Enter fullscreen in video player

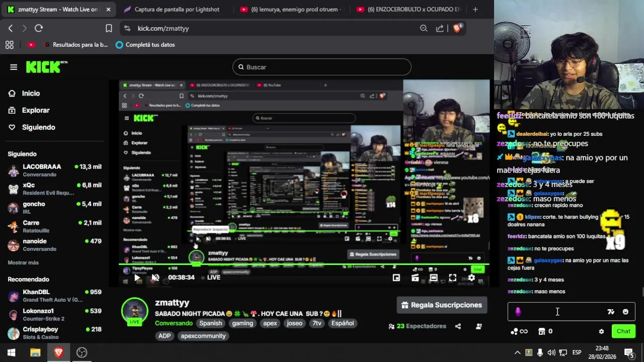pyautogui.click(x=452, y=278)
